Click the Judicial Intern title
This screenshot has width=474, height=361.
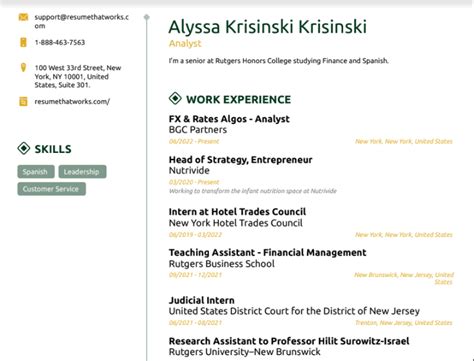point(201,300)
